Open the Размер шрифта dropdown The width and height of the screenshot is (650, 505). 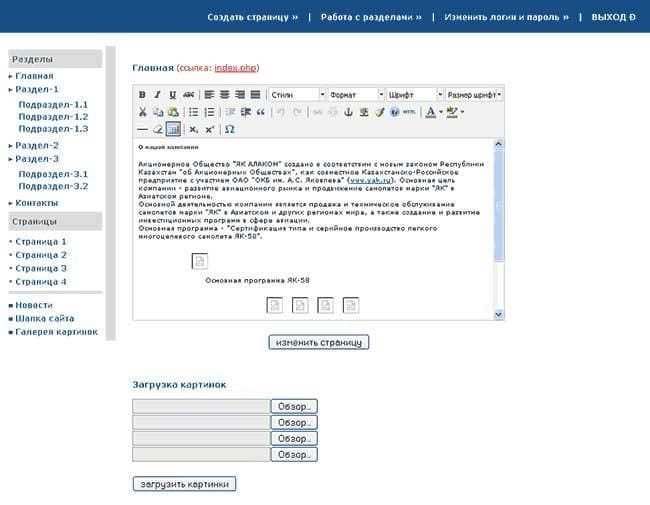point(474,95)
